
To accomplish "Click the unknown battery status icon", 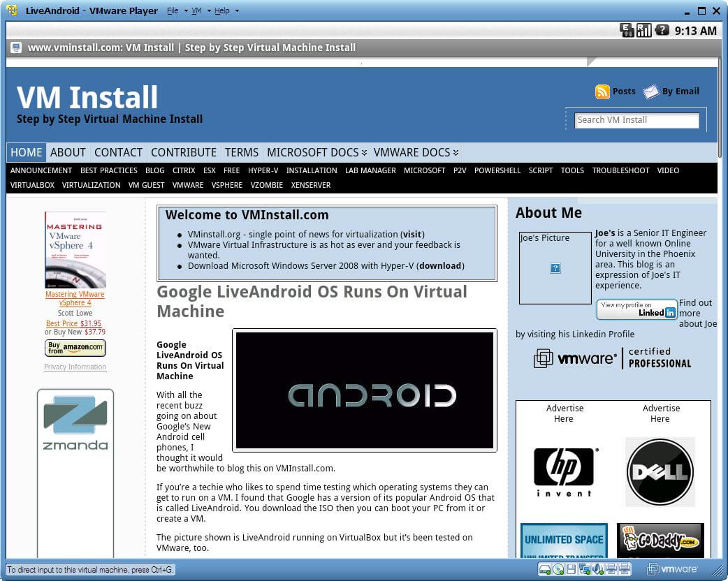I will pos(662,31).
